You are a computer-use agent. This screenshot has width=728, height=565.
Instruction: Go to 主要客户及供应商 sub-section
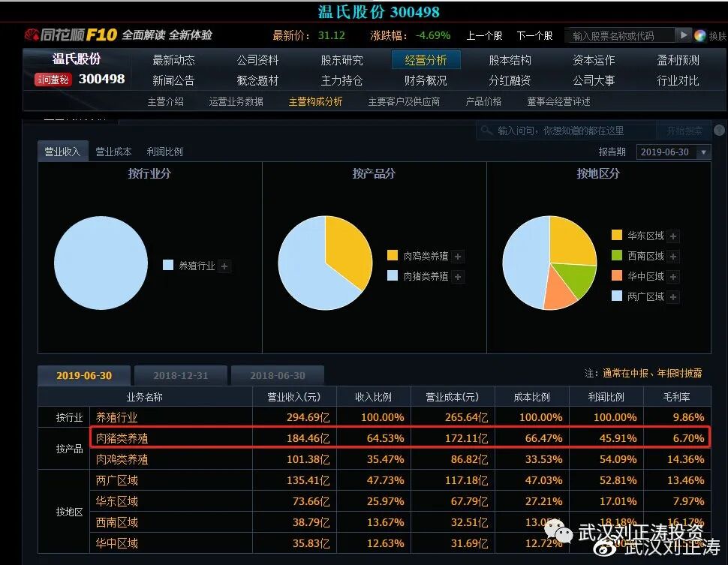pos(404,102)
